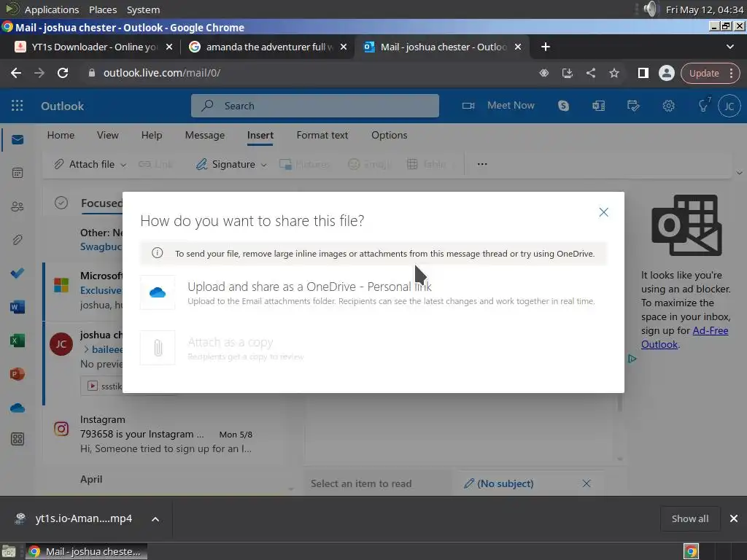747x560 pixels.
Task: Click the Skype icon in Outlook header
Action: coord(563,106)
